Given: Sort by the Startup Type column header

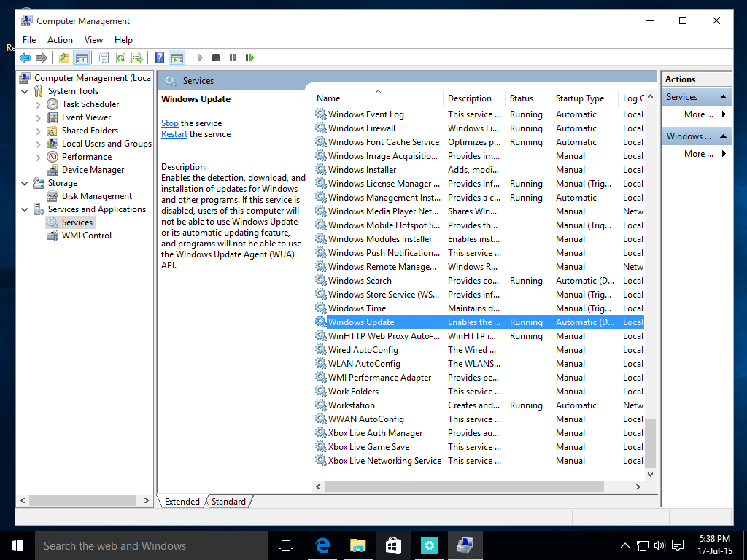Looking at the screenshot, I should point(584,98).
